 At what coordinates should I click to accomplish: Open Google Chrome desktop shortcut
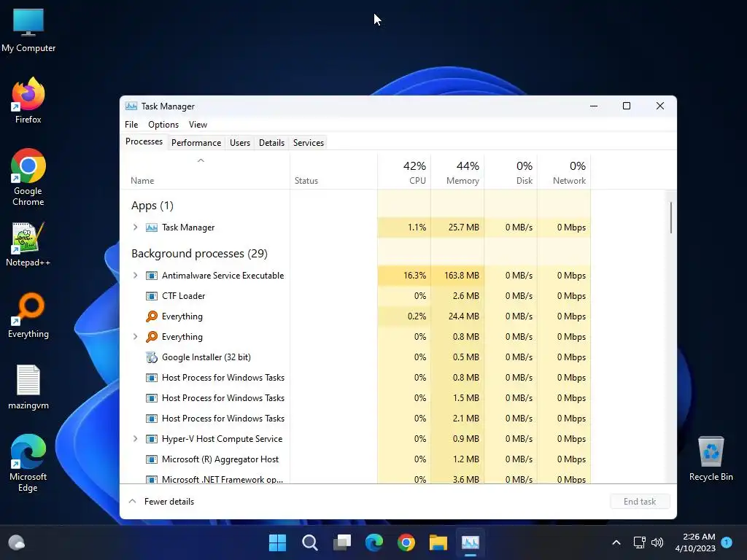(28, 177)
